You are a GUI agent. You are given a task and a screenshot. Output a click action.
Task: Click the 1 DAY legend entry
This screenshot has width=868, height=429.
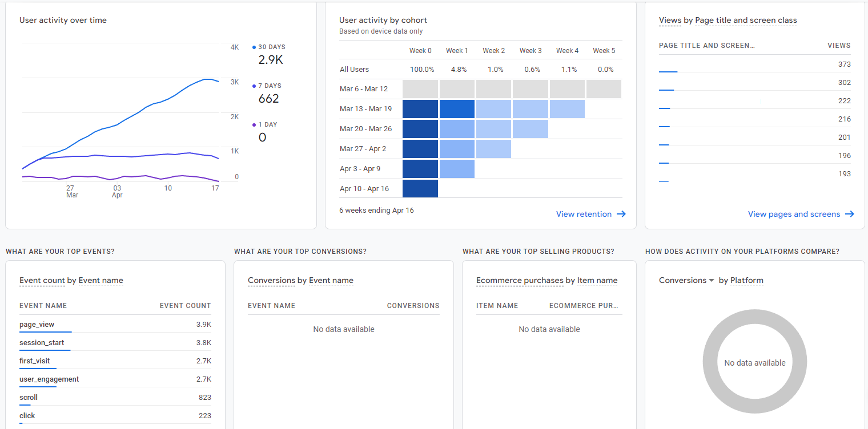click(x=265, y=124)
